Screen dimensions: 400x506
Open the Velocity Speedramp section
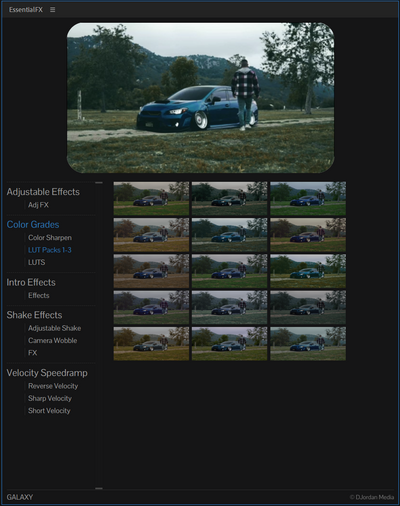click(47, 373)
